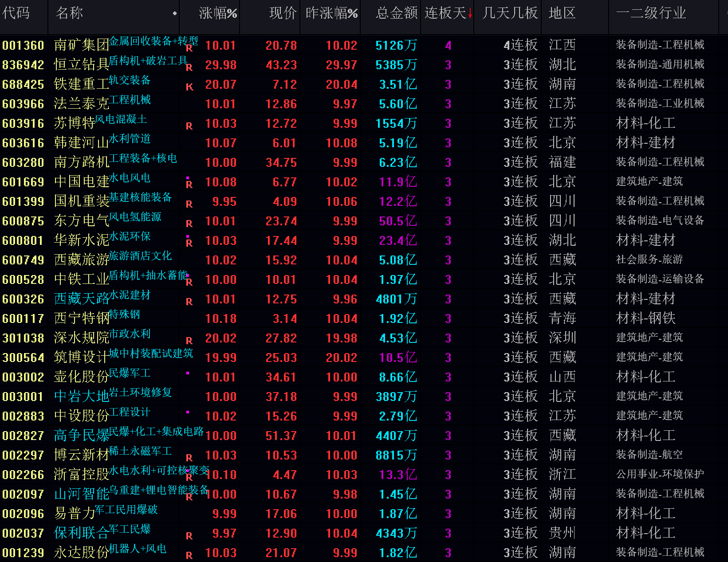
Task: Sort by the 总金额 column header
Action: 397,13
